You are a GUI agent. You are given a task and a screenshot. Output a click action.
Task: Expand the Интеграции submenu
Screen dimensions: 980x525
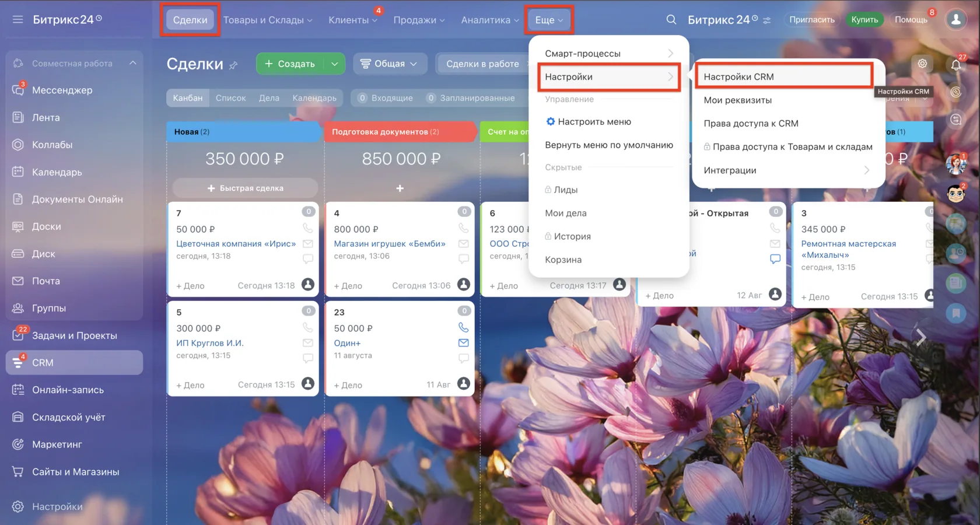coord(788,170)
